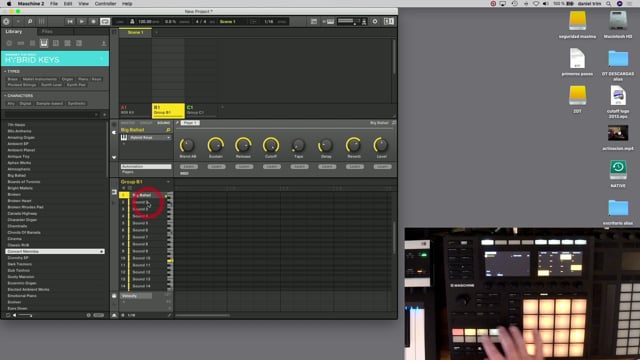The height and width of the screenshot is (360, 640).
Task: Click the Learn button under the Sustain knob
Action: point(216,167)
